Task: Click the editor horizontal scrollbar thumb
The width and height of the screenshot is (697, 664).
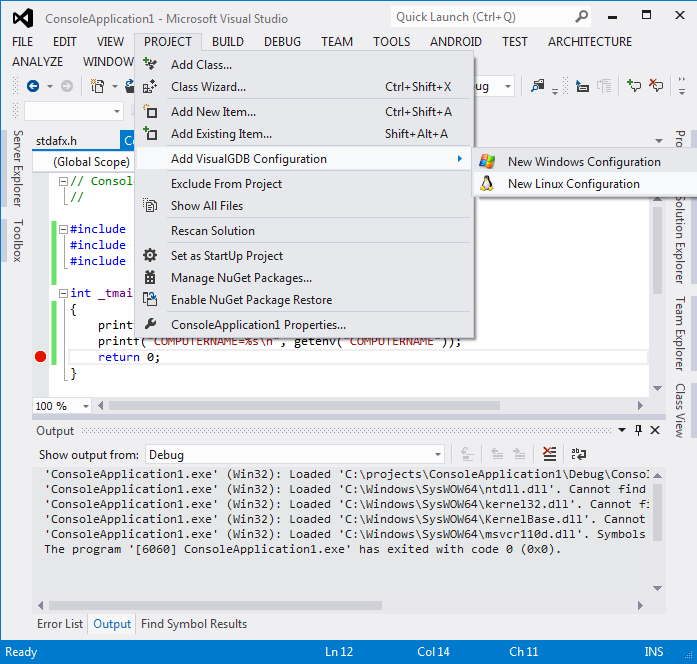Action: [304, 405]
